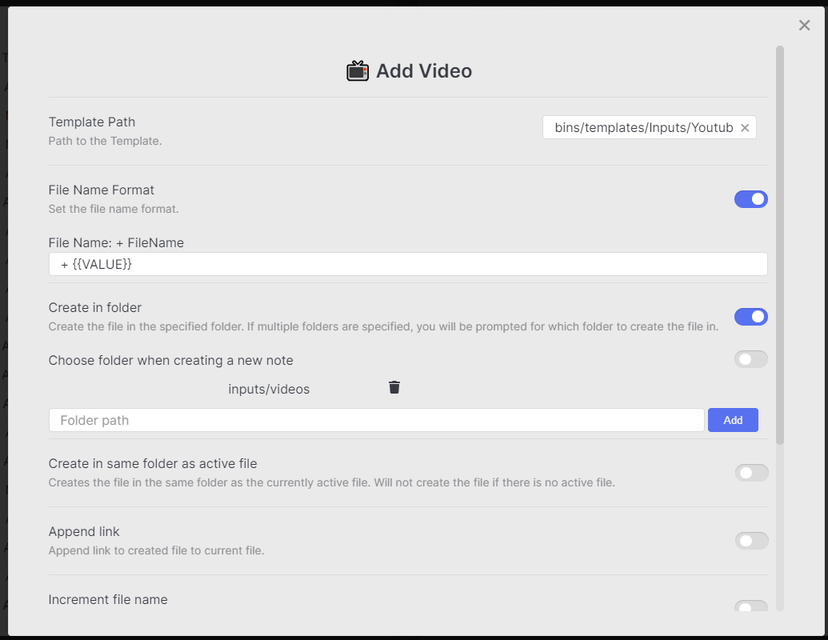Close the Add Video settings dialog
The width and height of the screenshot is (828, 640).
click(804, 25)
